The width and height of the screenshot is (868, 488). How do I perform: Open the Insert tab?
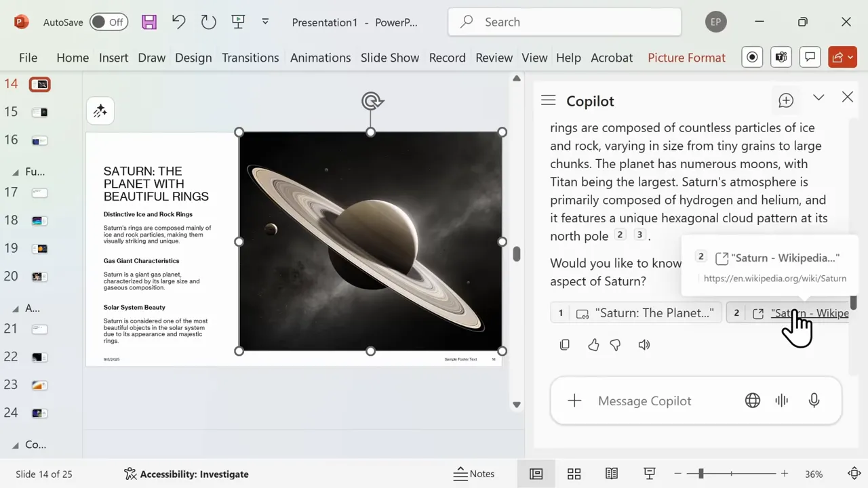[x=113, y=58]
